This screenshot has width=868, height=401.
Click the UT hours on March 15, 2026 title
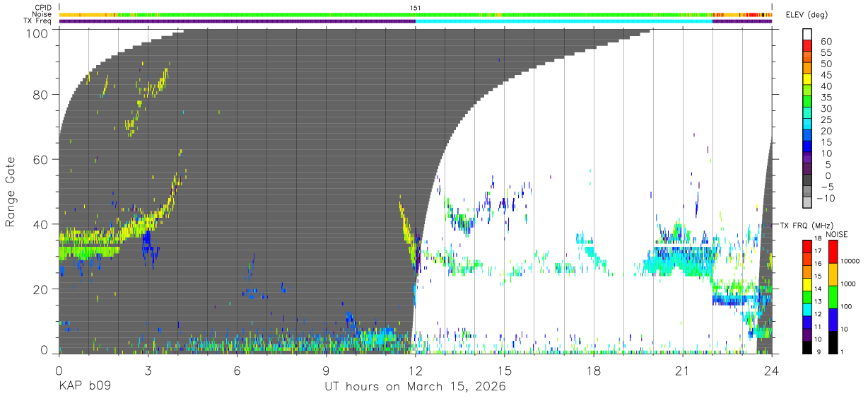pyautogui.click(x=415, y=388)
